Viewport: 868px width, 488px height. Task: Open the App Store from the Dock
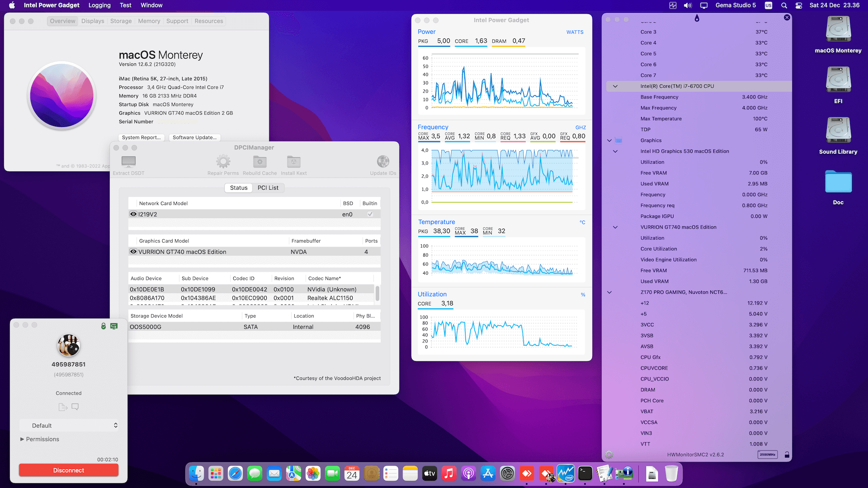tap(488, 474)
